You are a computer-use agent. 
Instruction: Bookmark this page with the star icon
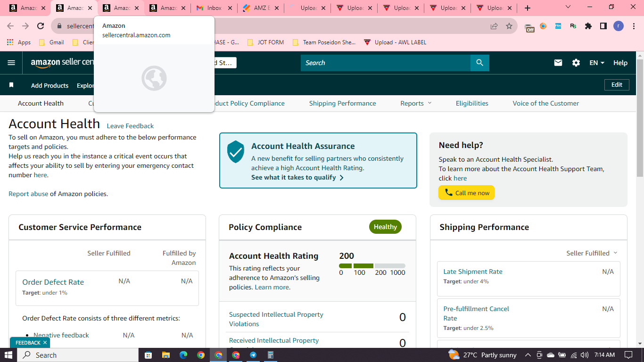tap(509, 26)
